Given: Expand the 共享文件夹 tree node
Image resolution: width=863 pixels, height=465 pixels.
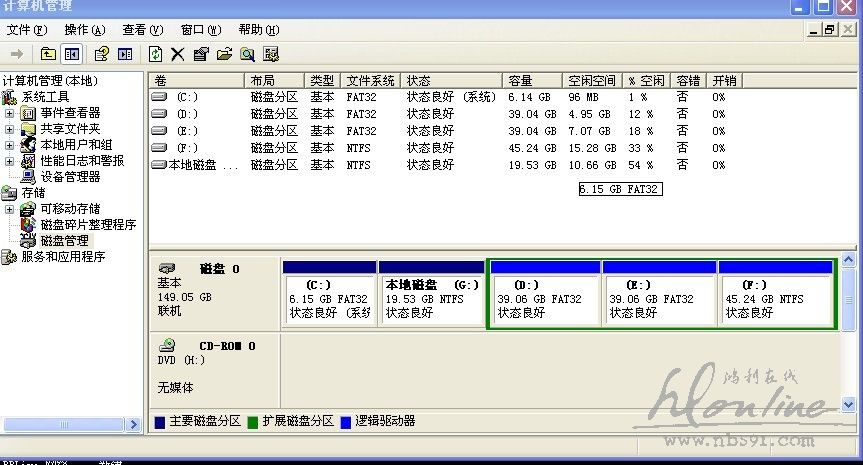Looking at the screenshot, I should (10, 129).
